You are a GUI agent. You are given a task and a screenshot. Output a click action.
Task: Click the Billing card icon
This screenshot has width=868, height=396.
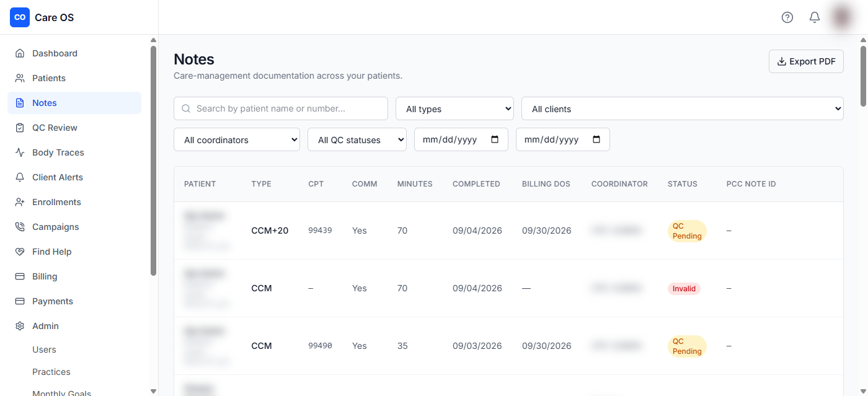[x=20, y=276]
